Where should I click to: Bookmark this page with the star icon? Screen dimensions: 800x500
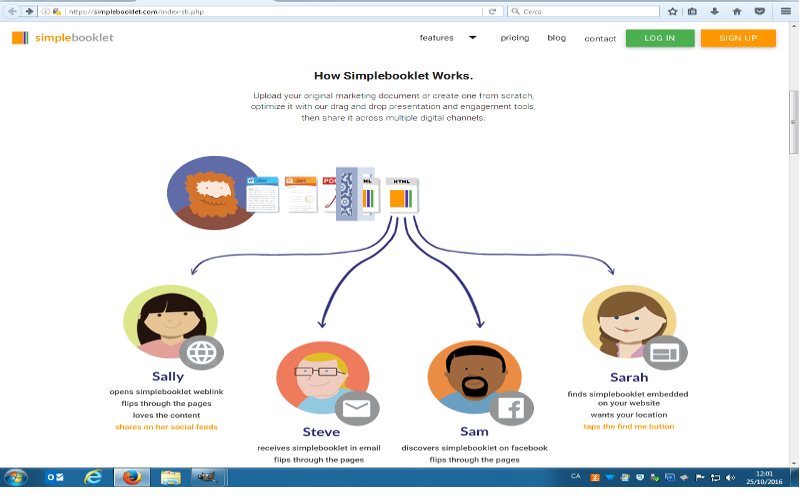click(x=673, y=11)
